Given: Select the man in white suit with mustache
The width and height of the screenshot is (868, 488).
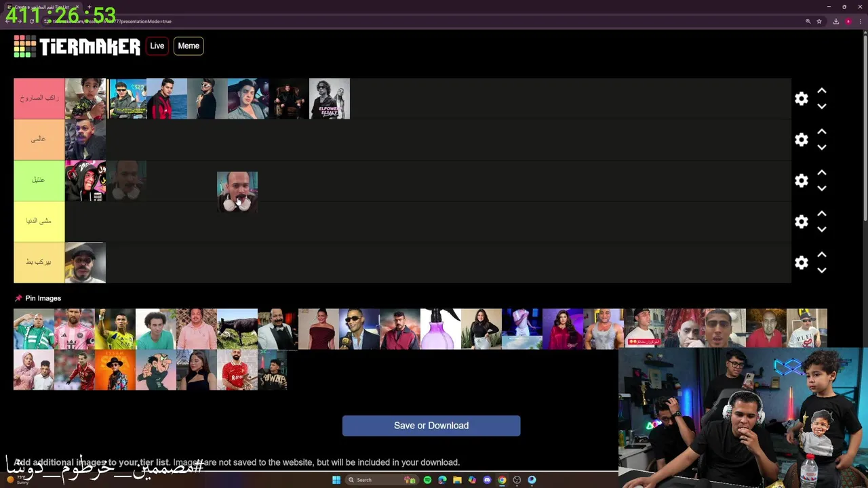Looking at the screenshot, I should pyautogui.click(x=278, y=329).
